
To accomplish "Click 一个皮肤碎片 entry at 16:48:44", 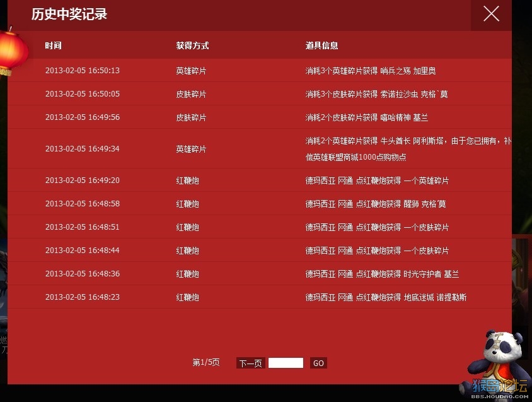I will coord(377,251).
